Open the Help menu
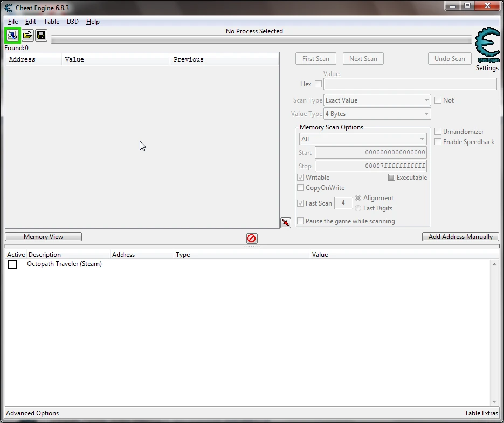The image size is (504, 423). coord(93,22)
